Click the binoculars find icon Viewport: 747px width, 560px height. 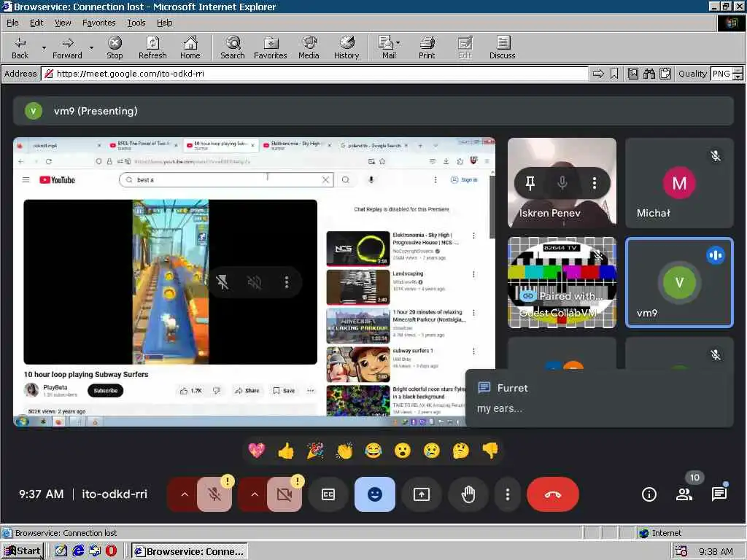coord(649,74)
